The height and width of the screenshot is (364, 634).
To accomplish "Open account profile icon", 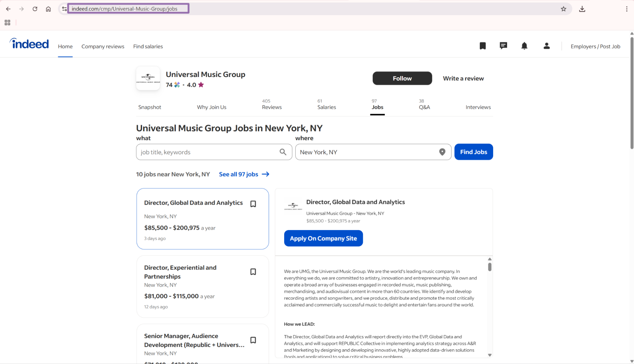I will click(546, 46).
